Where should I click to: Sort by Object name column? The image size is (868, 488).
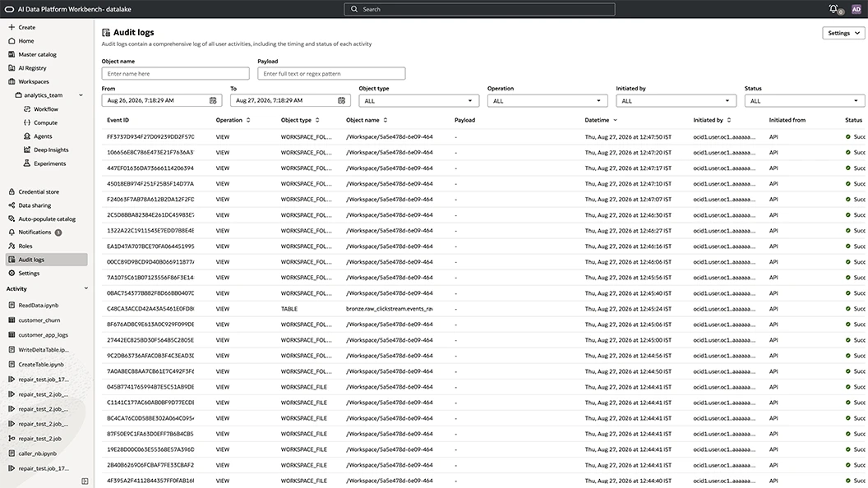pyautogui.click(x=386, y=120)
